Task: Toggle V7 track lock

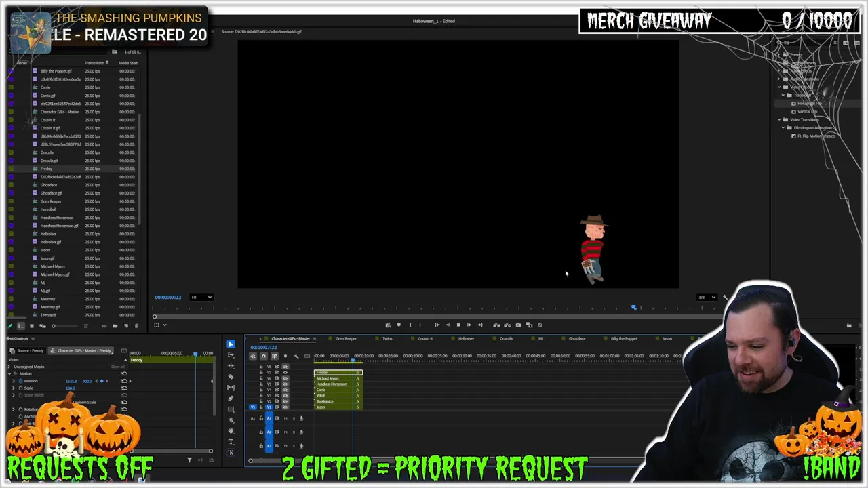Action: pyautogui.click(x=261, y=373)
